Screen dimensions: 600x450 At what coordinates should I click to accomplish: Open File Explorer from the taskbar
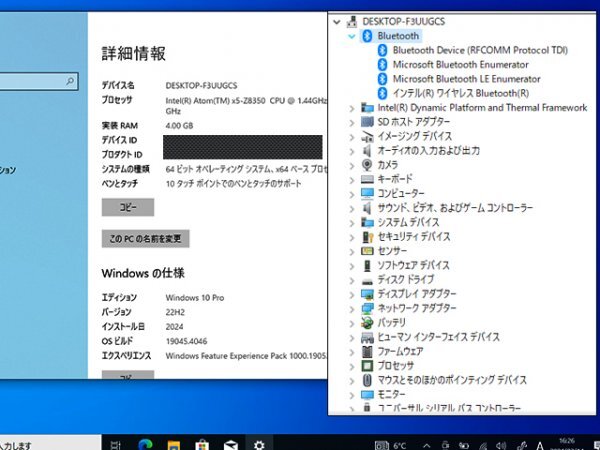point(174,445)
